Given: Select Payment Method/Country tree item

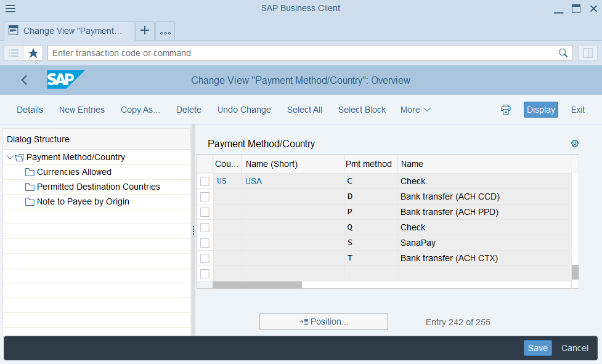Looking at the screenshot, I should click(76, 157).
